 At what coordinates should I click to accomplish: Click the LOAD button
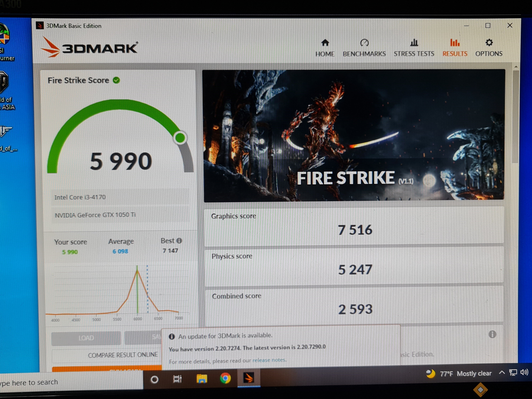pos(86,338)
